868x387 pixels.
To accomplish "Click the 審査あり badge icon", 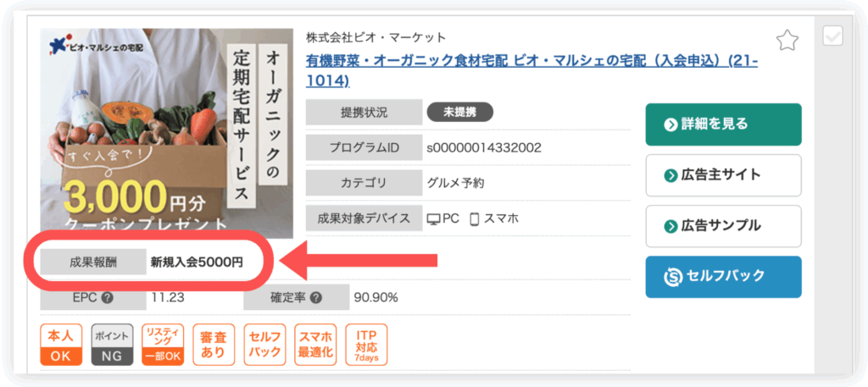I will tap(214, 345).
